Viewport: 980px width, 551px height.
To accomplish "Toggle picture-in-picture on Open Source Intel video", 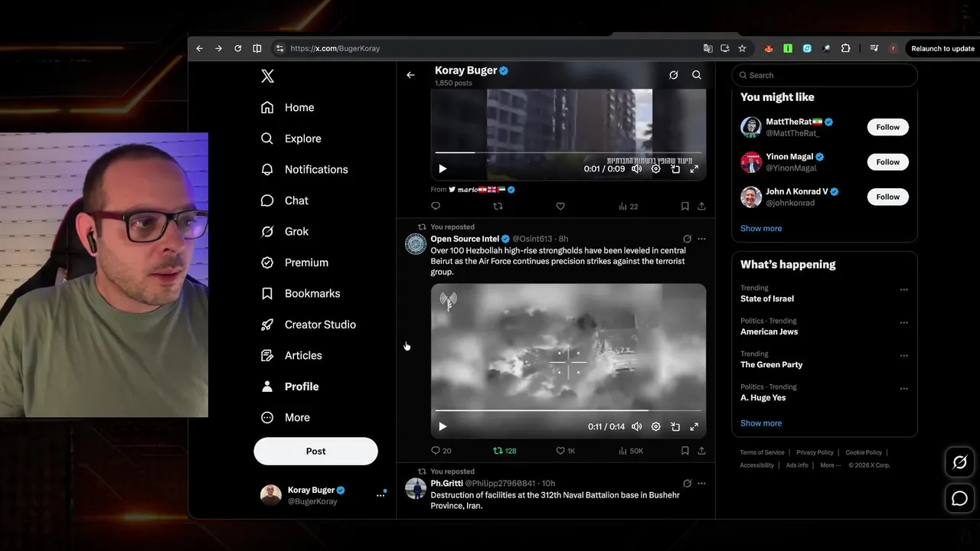I will (x=675, y=426).
